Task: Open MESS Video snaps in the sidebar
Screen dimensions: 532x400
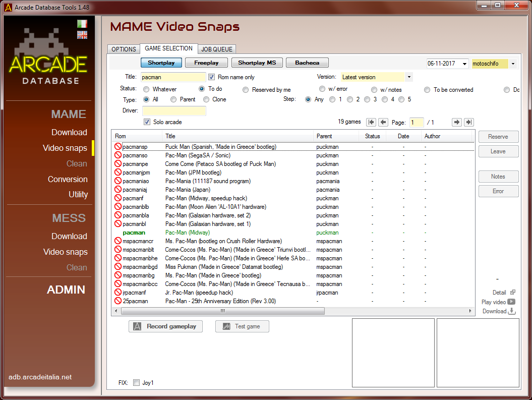Action: click(66, 252)
